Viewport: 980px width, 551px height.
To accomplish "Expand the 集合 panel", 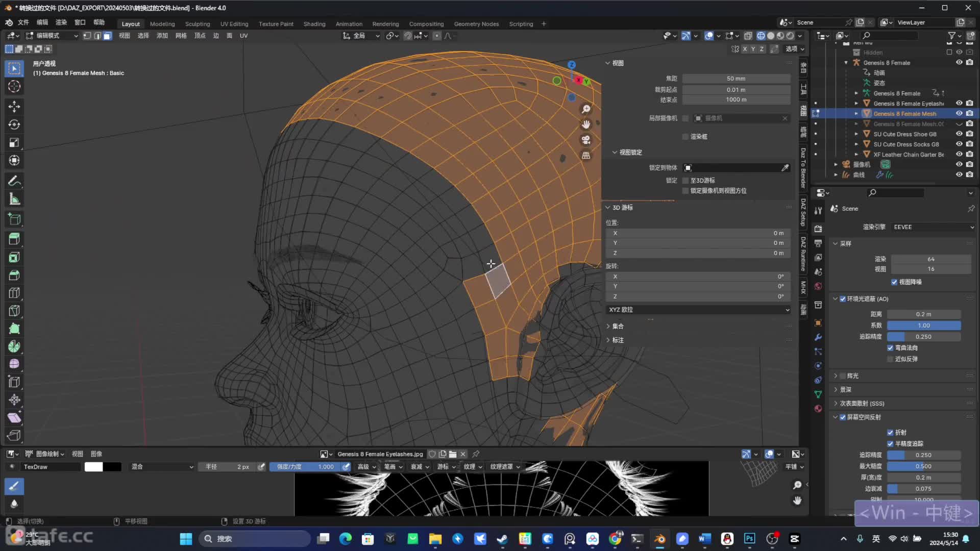I will (618, 326).
